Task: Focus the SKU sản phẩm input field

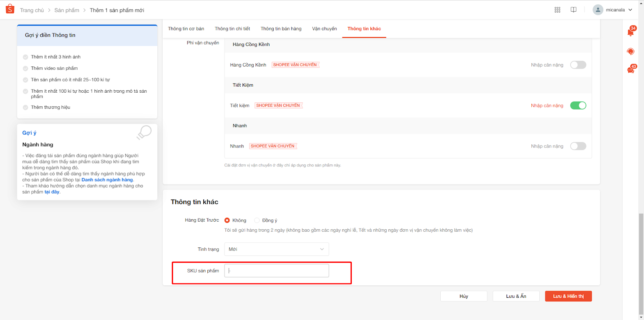Action: 277,271
